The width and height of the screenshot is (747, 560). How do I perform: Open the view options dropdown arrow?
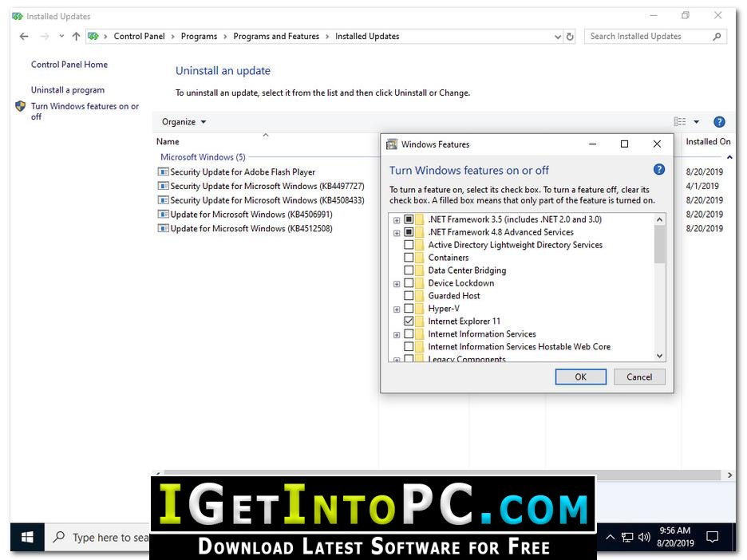697,122
